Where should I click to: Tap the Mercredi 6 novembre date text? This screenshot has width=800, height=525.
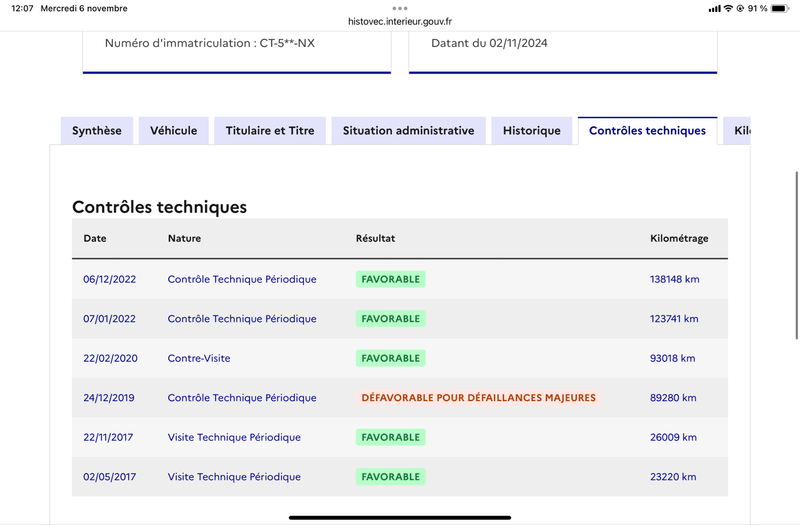[x=84, y=8]
